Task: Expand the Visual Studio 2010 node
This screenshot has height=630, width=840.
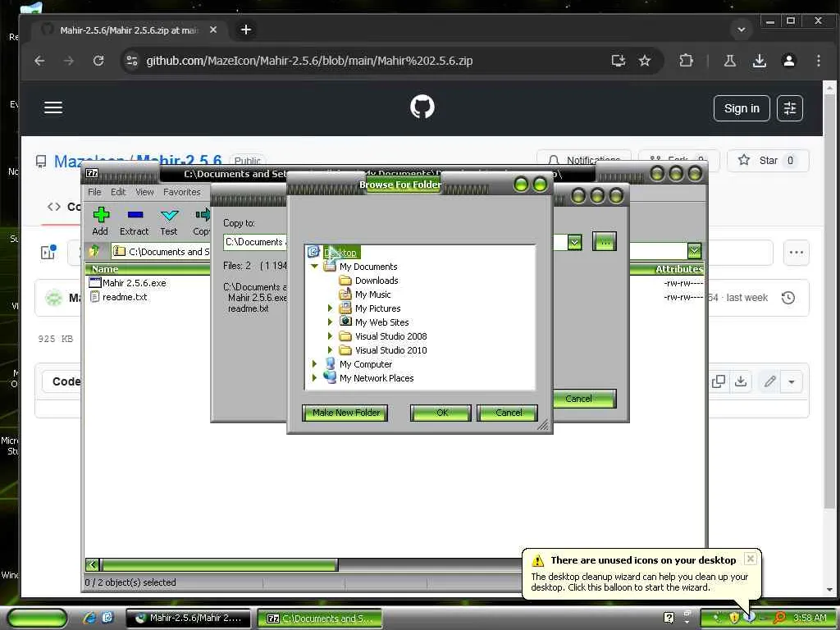Action: point(330,349)
